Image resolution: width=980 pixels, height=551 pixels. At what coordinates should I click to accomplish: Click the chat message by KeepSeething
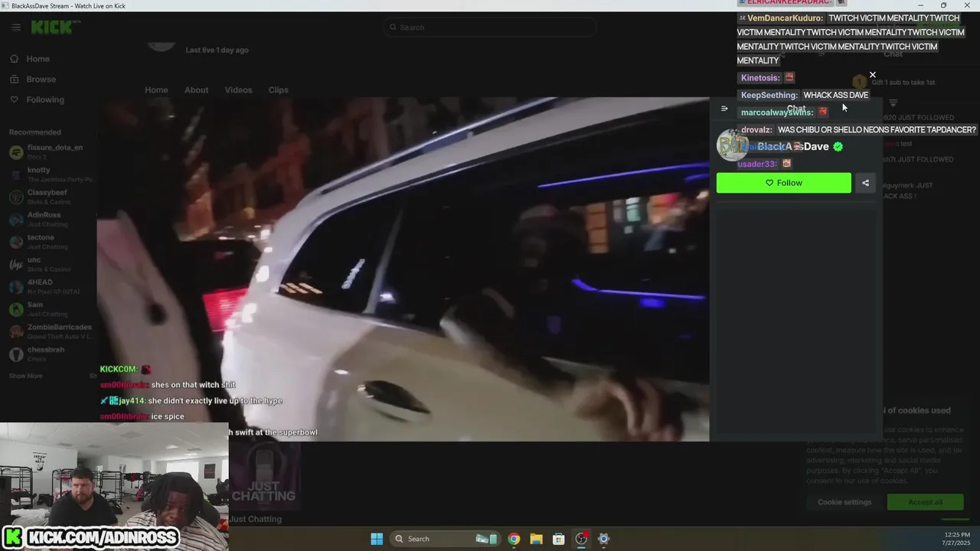click(804, 95)
